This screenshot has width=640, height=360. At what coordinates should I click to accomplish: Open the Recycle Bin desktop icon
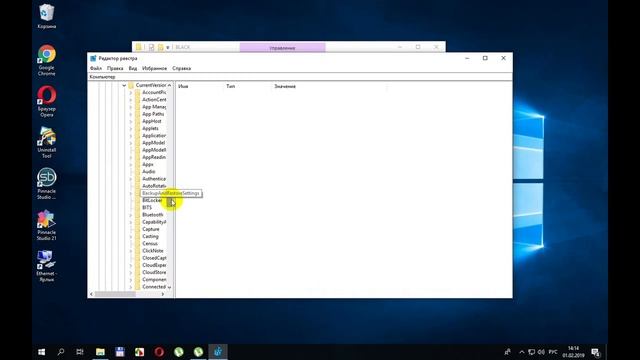(47, 16)
